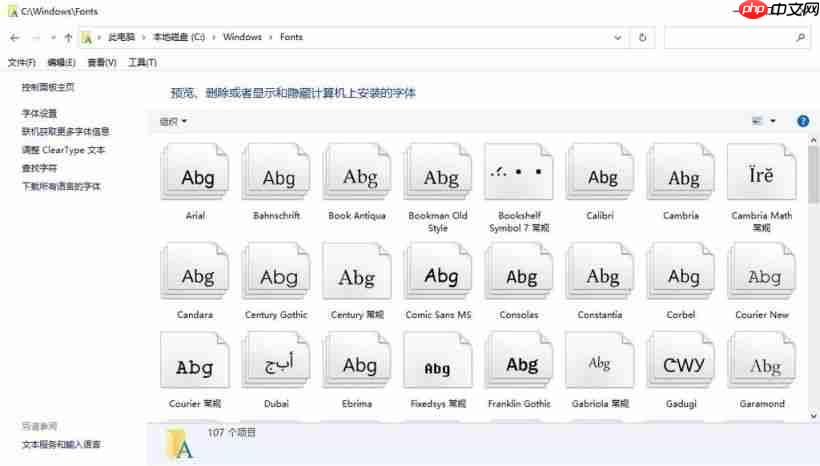Viewport: 820px width, 466px height.
Task: Select the Bahnschrift font icon
Action: tap(276, 173)
